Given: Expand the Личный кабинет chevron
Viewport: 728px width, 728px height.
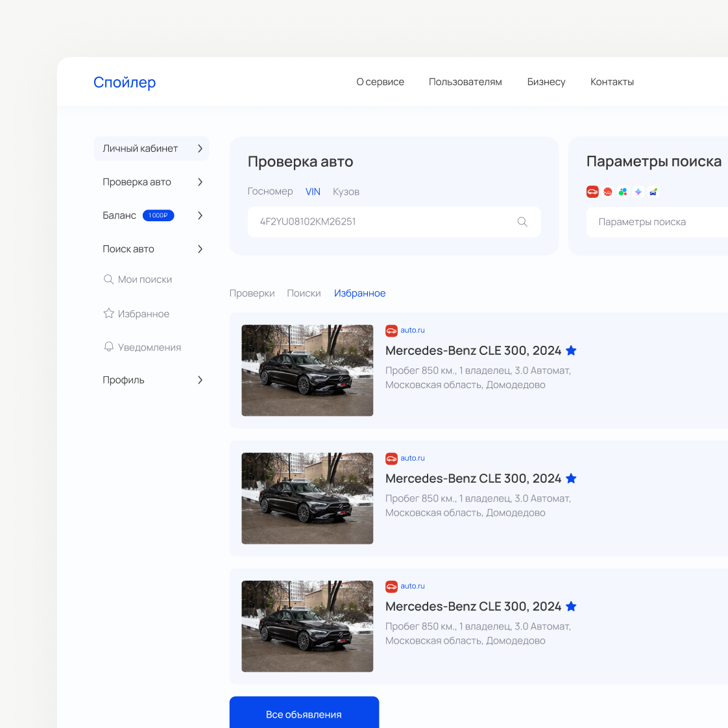Looking at the screenshot, I should pyautogui.click(x=200, y=149).
